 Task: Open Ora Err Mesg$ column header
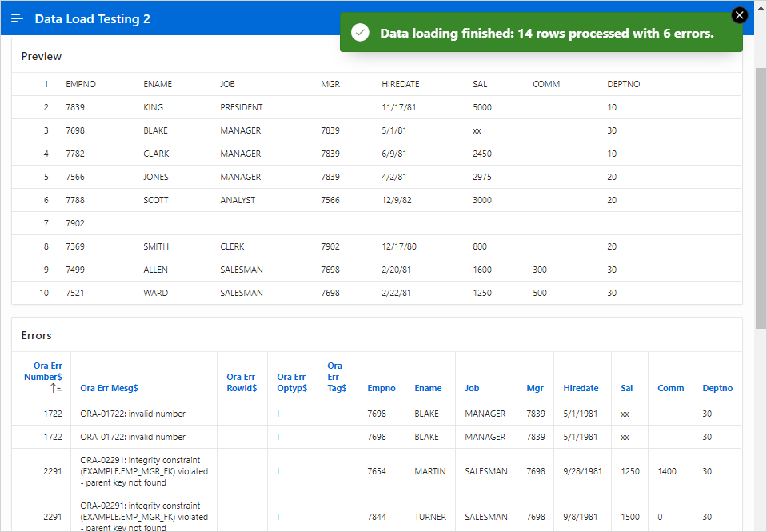[x=109, y=388]
